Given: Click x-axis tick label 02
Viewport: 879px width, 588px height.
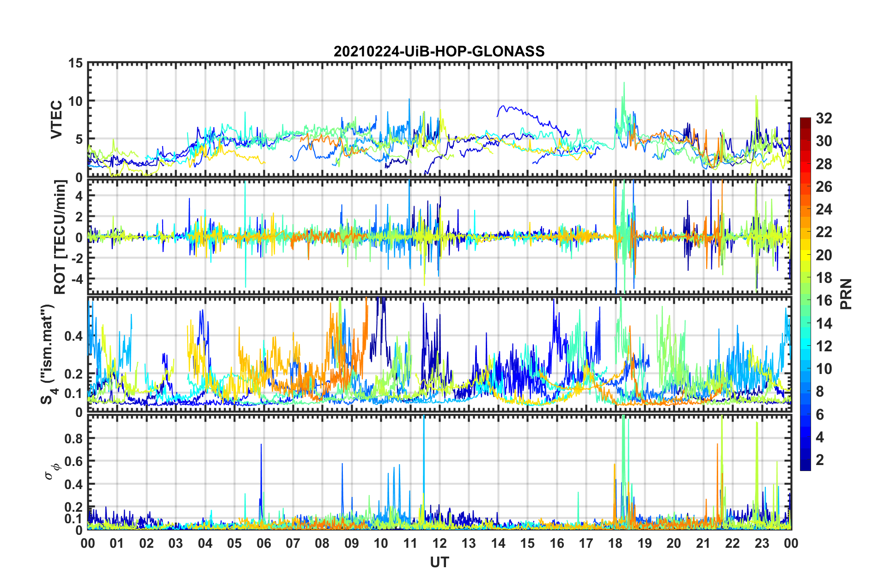Looking at the screenshot, I should [x=146, y=543].
